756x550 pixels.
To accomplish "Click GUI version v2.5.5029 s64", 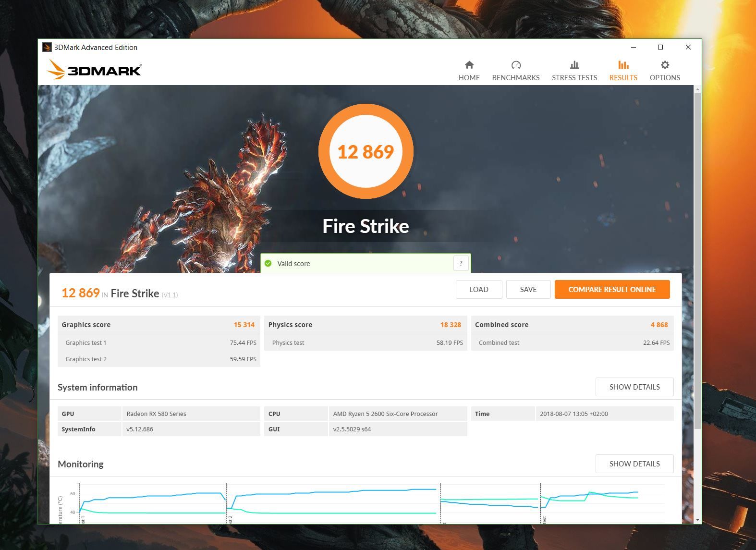I will pyautogui.click(x=352, y=429).
